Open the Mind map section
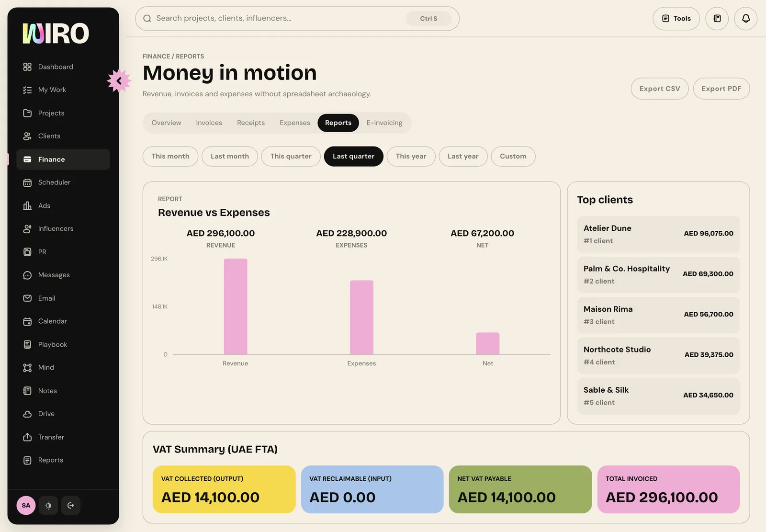The width and height of the screenshot is (766, 532). click(63, 367)
